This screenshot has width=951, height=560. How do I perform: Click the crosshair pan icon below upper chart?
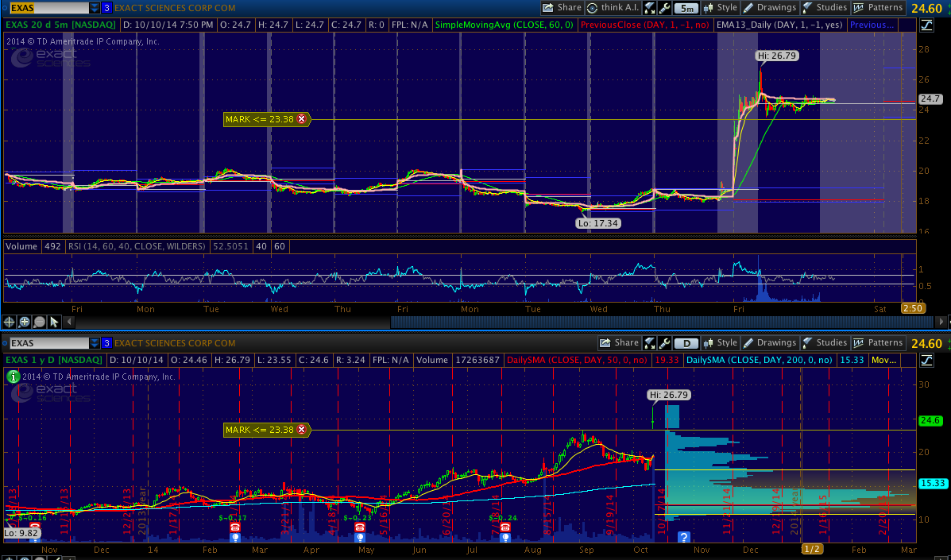tap(10, 322)
